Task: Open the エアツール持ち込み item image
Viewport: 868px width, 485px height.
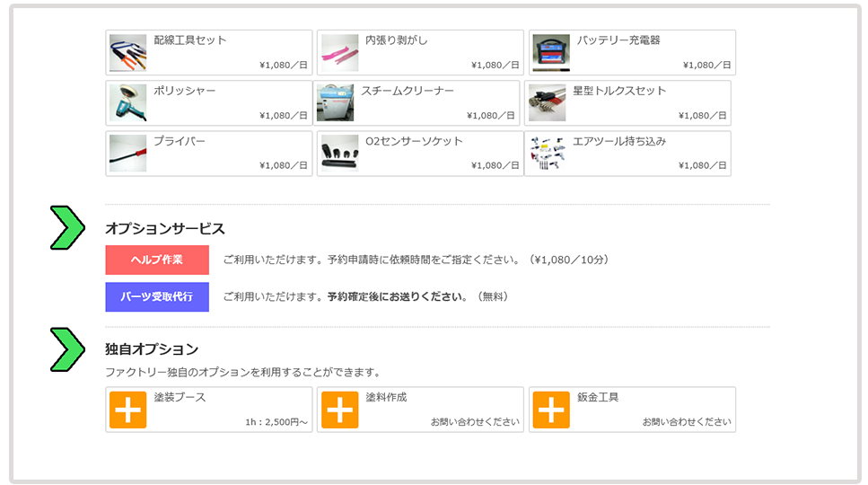Action: pyautogui.click(x=547, y=154)
